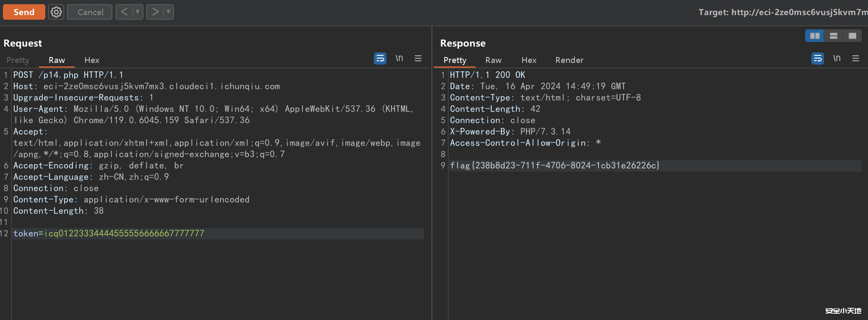Open request settings gear icon

click(x=56, y=12)
